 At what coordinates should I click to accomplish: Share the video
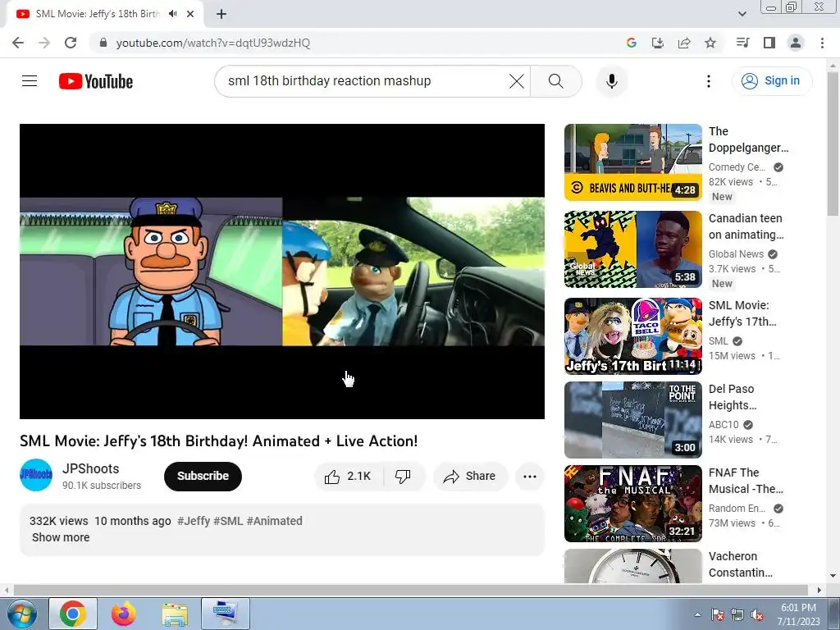click(470, 477)
